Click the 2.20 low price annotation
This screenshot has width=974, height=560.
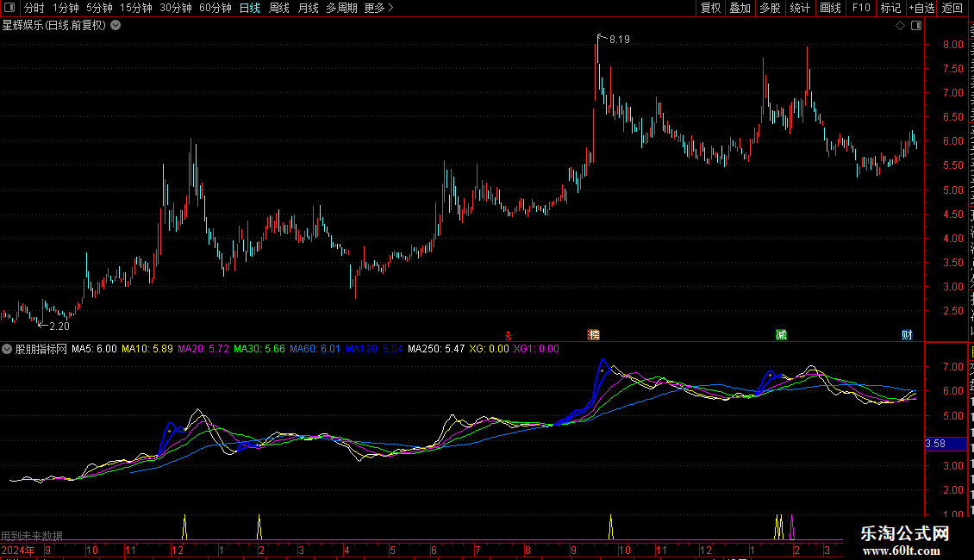click(x=59, y=327)
